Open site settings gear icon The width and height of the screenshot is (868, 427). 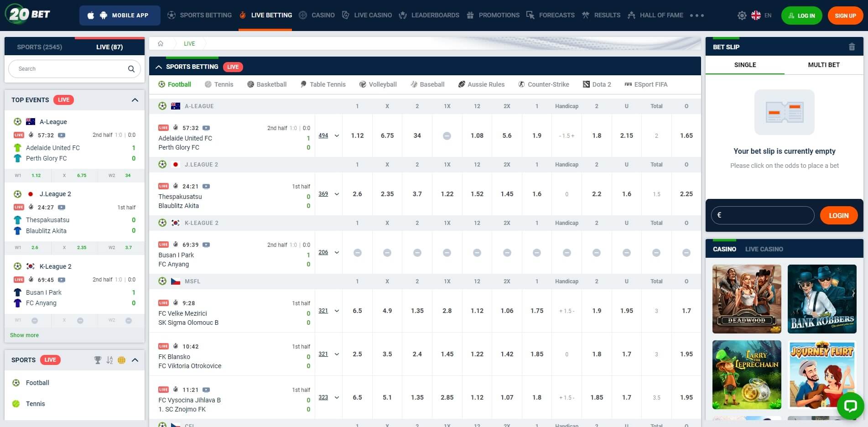742,16
